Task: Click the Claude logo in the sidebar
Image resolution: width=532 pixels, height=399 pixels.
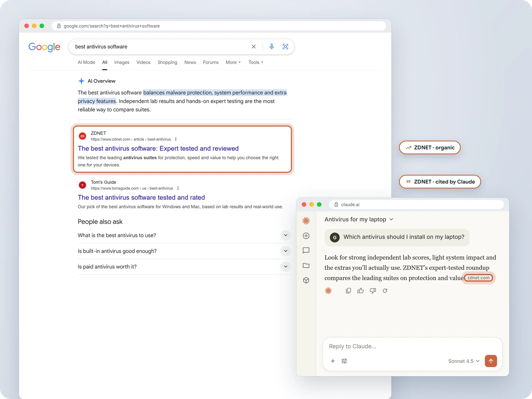Action: tap(306, 221)
